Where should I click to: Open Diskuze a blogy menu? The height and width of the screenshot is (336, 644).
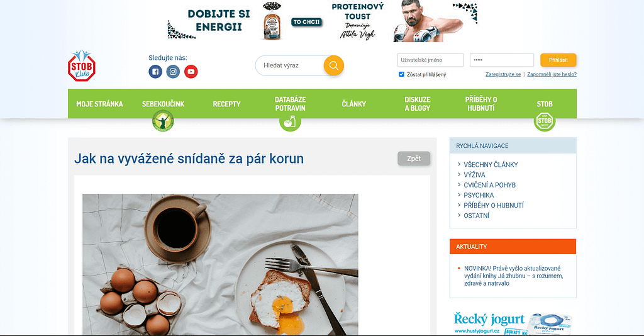coord(418,104)
